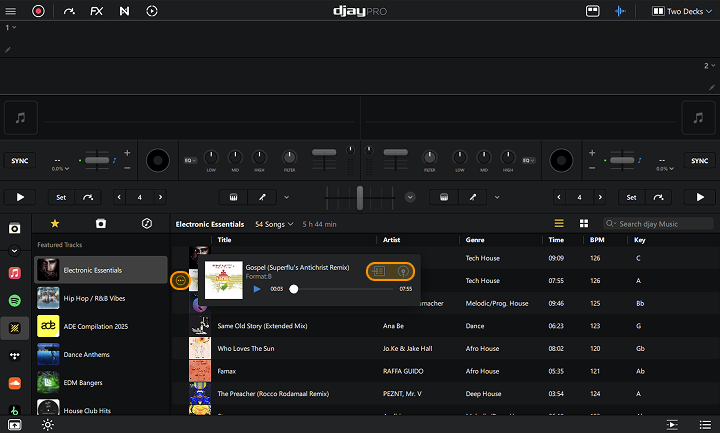Collapse sources with sidebar chevron button
Viewport: 720px width, 433px height.
click(x=15, y=251)
